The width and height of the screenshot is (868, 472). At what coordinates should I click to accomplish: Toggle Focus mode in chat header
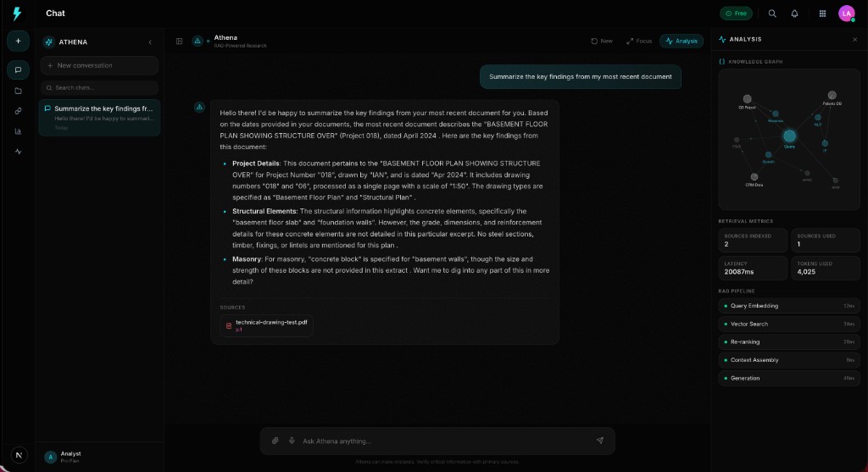coord(639,41)
